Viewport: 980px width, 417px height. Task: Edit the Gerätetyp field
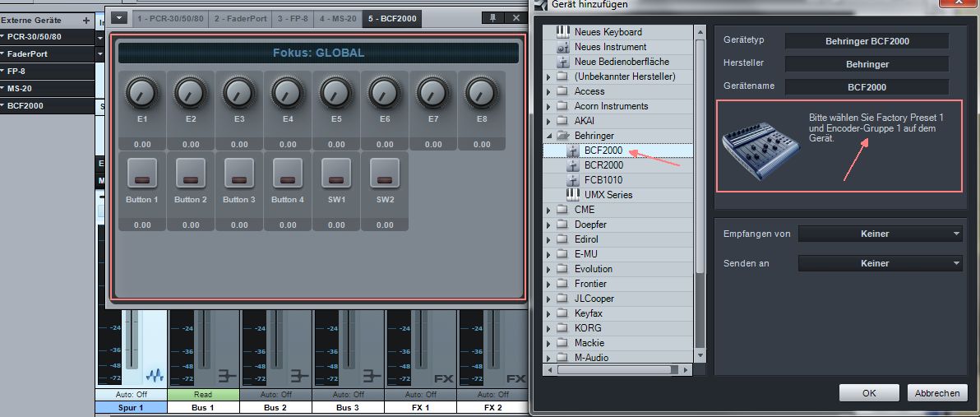pyautogui.click(x=867, y=41)
